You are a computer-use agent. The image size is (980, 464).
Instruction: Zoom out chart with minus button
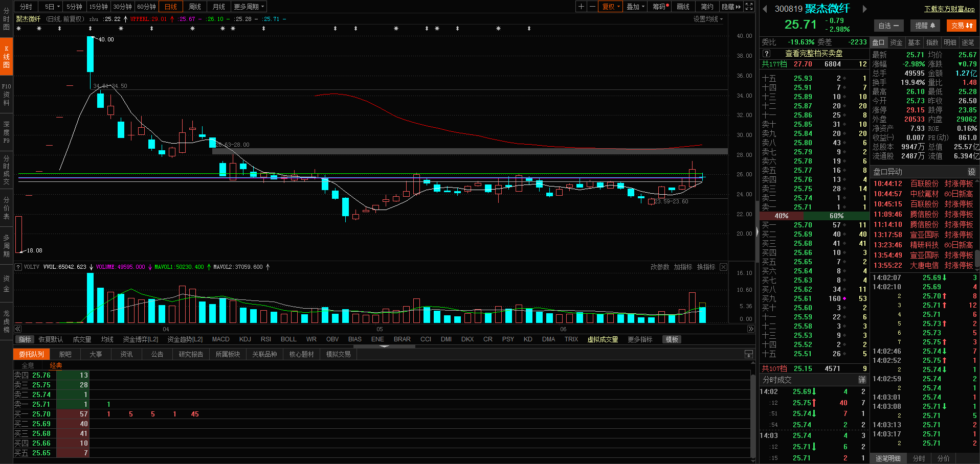coord(592,7)
